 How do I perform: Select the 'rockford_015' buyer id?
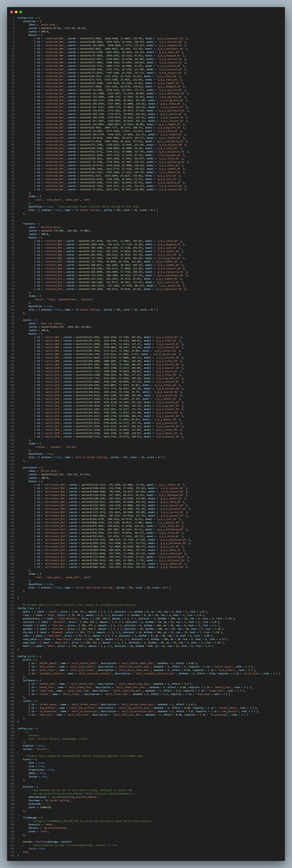[x=54, y=289]
